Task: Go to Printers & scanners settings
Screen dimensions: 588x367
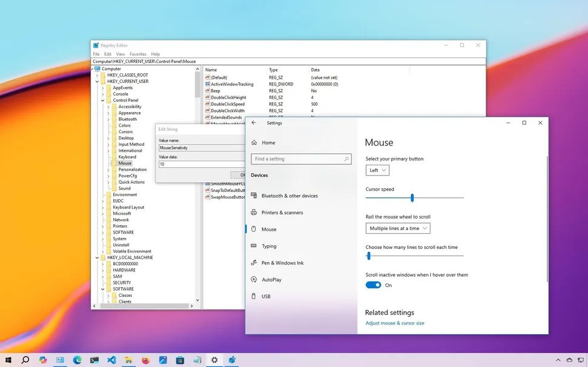Action: pyautogui.click(x=282, y=213)
